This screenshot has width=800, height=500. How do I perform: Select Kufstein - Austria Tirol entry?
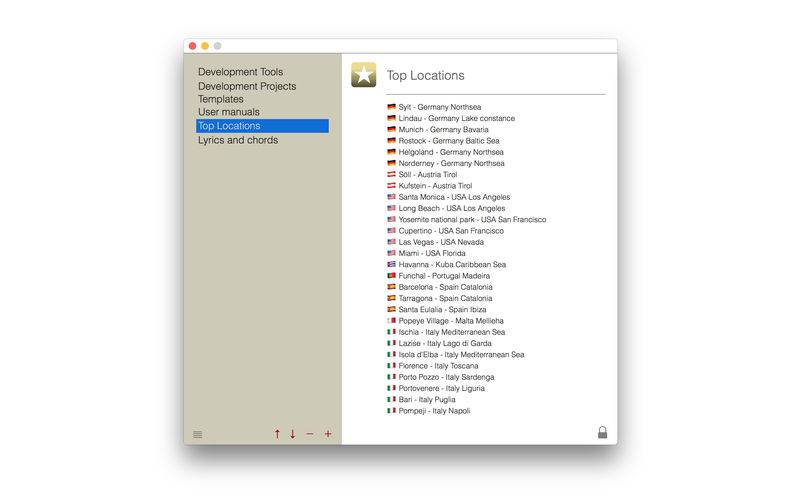[x=435, y=186]
